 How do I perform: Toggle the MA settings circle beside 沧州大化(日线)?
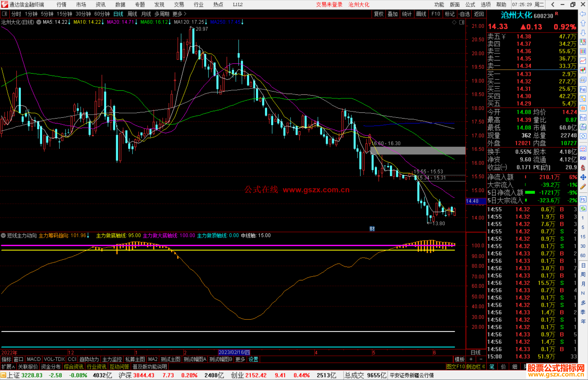pos(39,22)
